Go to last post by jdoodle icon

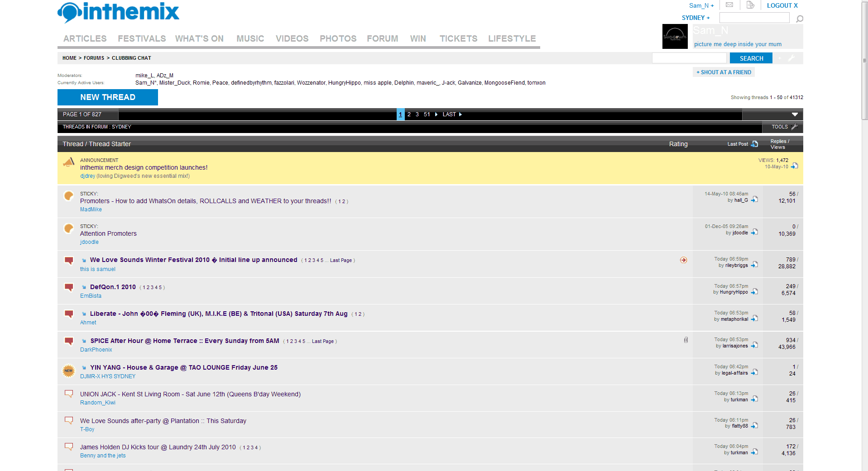coord(754,232)
